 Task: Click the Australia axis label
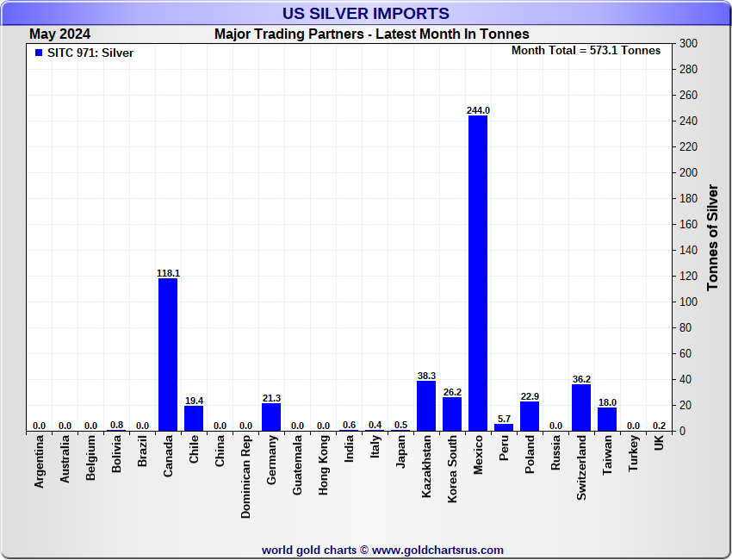coord(65,459)
